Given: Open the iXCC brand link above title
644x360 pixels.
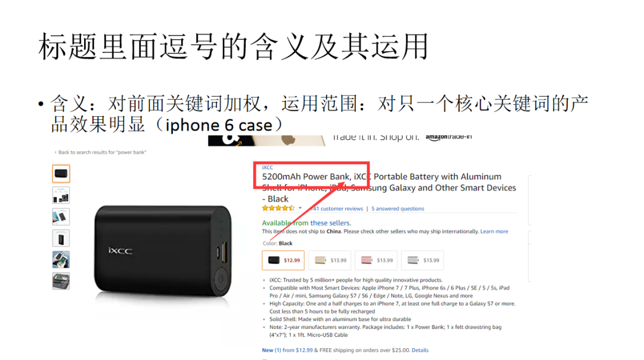Looking at the screenshot, I should coord(267,167).
